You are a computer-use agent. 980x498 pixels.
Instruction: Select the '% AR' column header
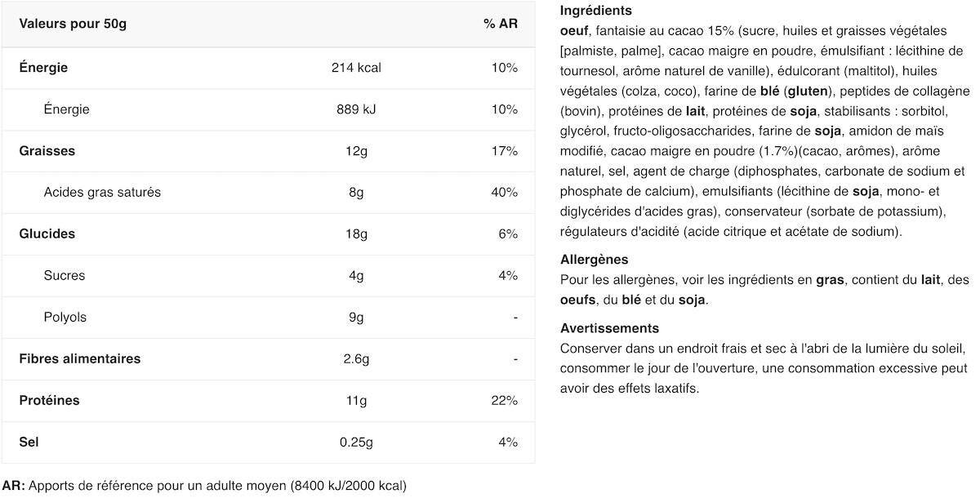click(x=500, y=24)
